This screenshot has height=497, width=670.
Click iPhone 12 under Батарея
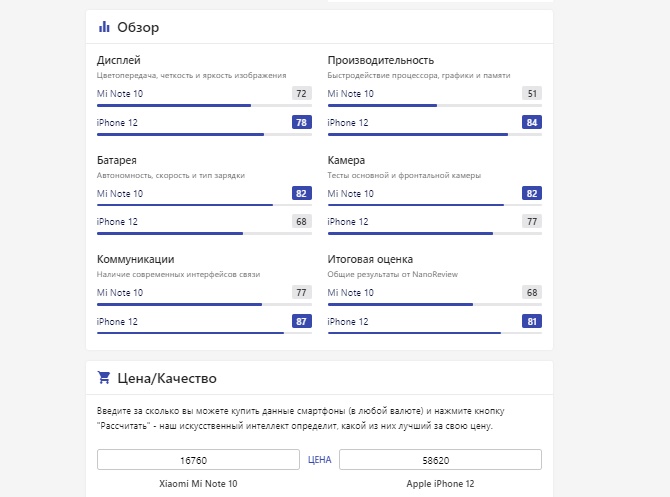tap(118, 222)
